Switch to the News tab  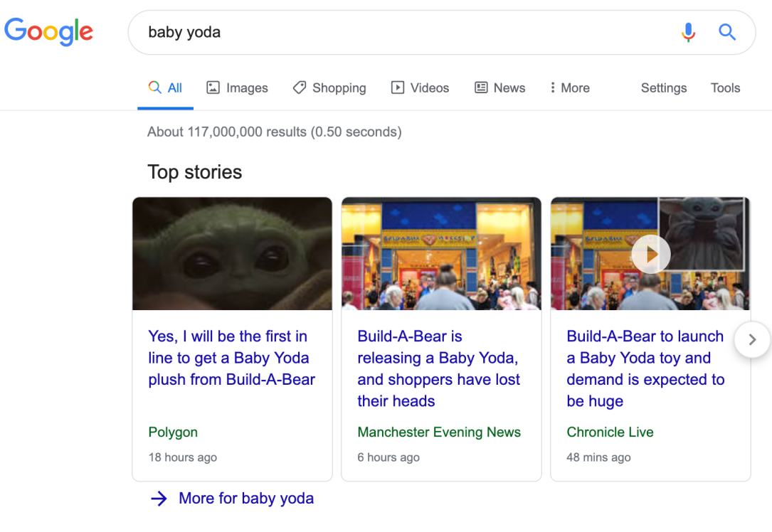pos(500,87)
